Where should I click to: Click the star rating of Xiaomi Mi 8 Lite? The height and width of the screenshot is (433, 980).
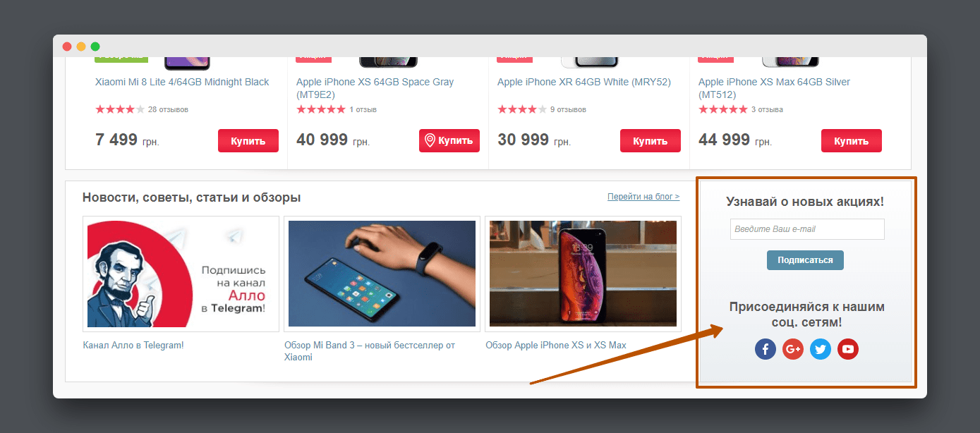tap(120, 109)
